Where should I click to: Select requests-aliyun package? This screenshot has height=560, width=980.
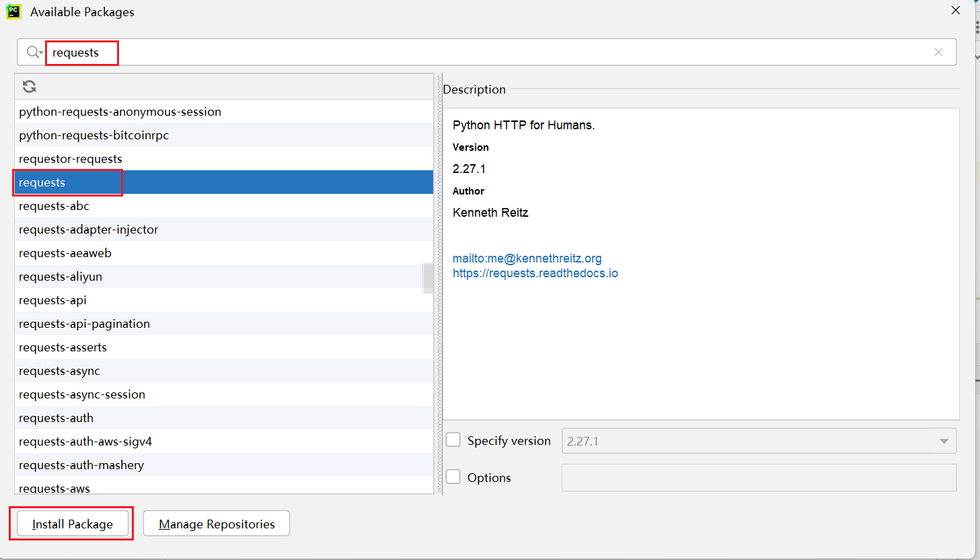[224, 277]
